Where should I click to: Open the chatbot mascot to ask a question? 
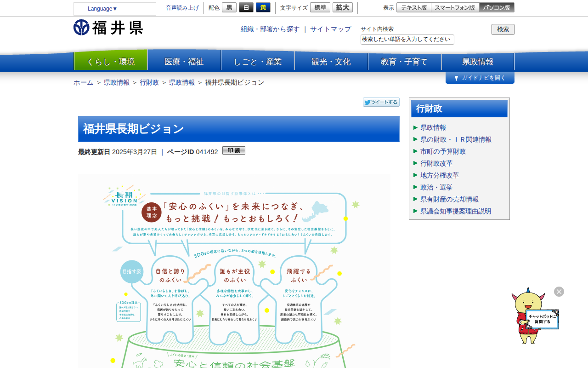tap(535, 316)
